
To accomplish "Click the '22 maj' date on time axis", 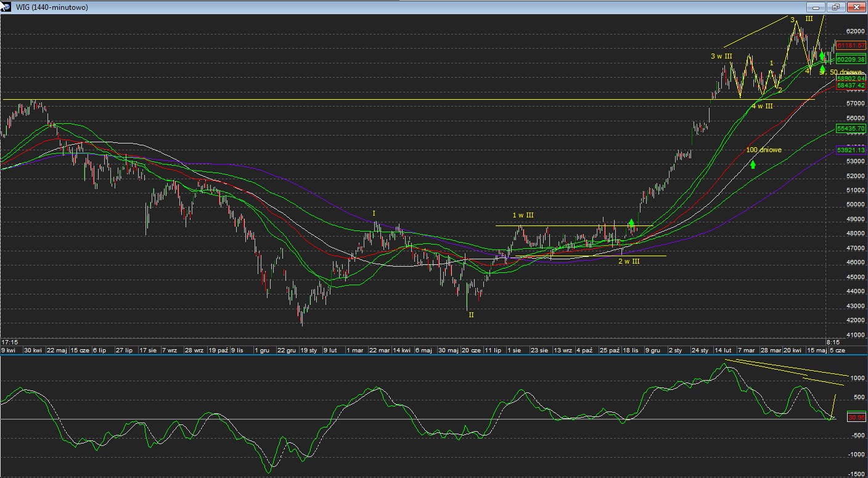I will coord(57,350).
